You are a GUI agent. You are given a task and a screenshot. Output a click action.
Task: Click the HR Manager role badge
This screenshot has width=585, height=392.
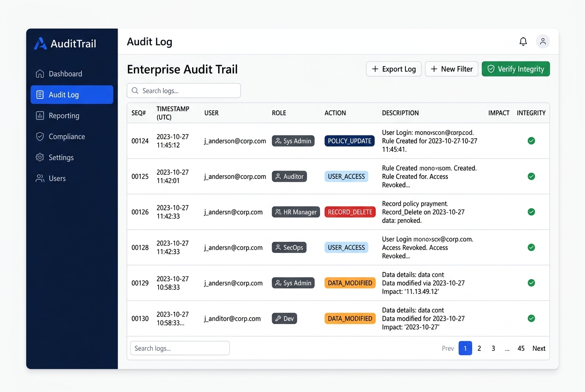[x=296, y=212]
